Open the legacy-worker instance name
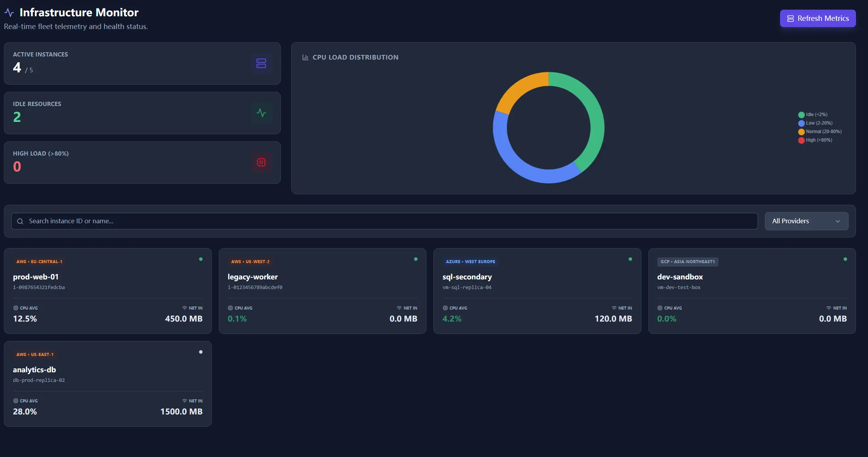Image resolution: width=868 pixels, height=457 pixels. 253,277
